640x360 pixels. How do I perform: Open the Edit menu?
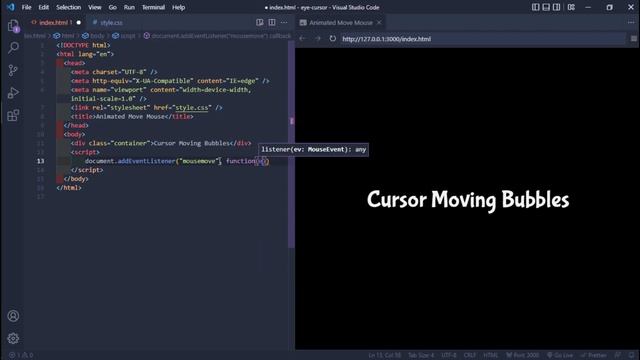[44, 7]
